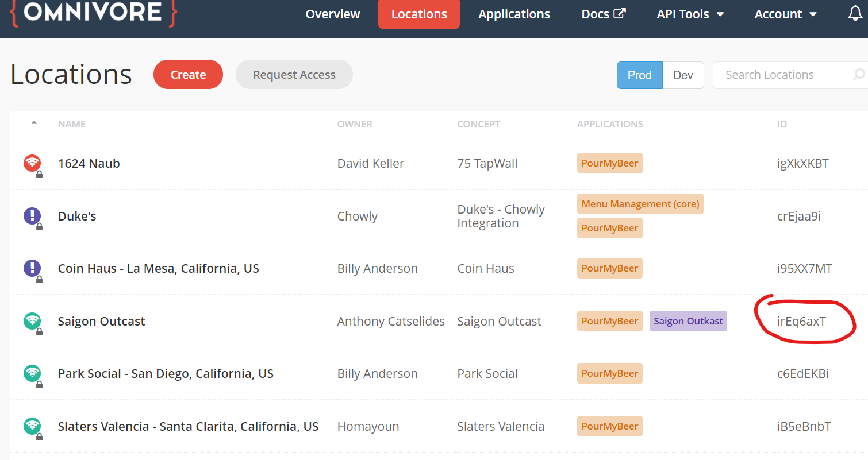Open the Docs external link
Image resolution: width=868 pixels, height=460 pixels.
coord(603,14)
